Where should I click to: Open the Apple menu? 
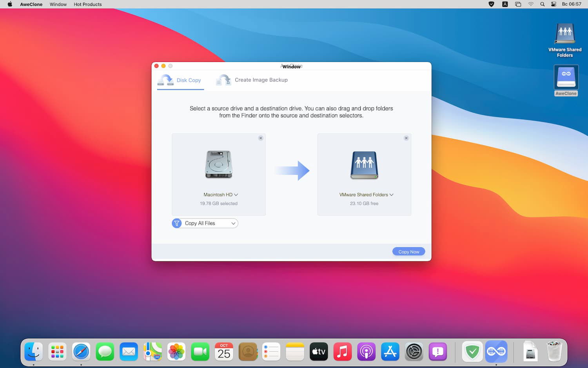pyautogui.click(x=10, y=4)
